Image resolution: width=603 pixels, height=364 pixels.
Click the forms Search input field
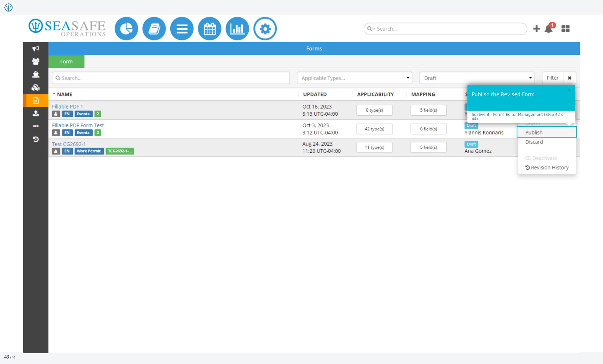coord(171,78)
